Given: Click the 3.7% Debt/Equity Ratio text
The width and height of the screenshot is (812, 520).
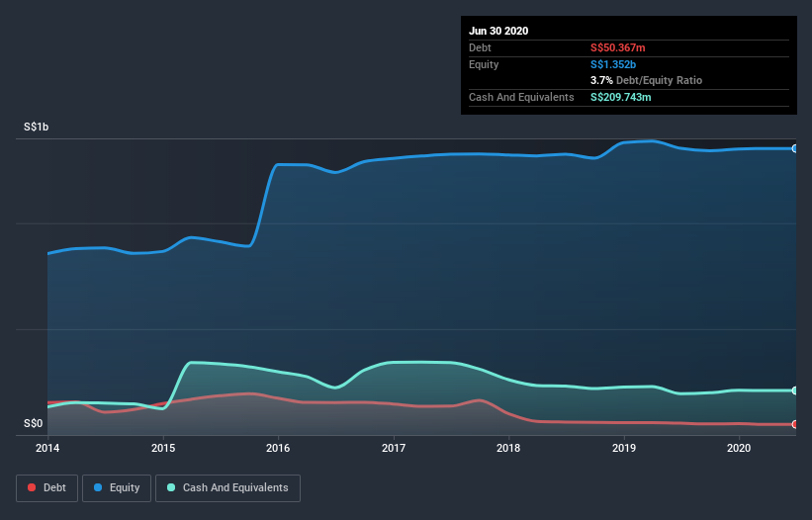Looking at the screenshot, I should point(646,81).
